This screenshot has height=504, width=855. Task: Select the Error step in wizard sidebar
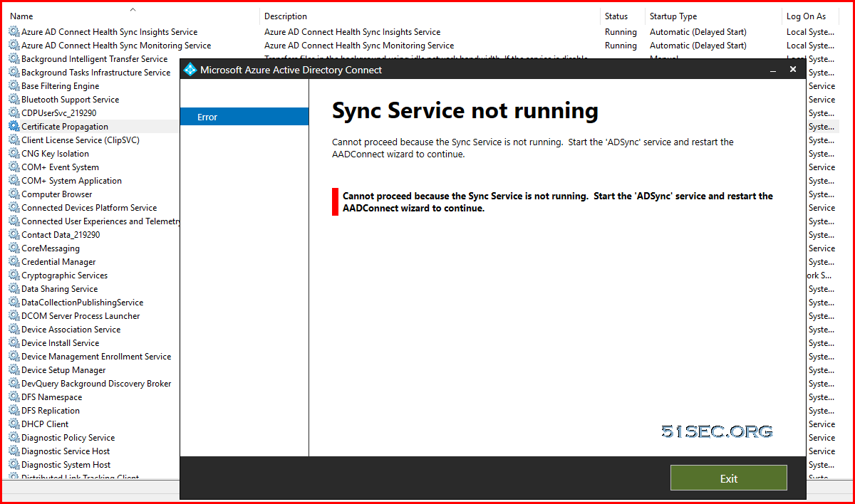[244, 117]
